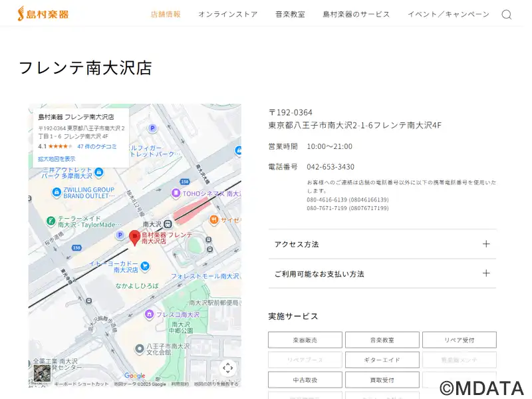Open map camera controls compass button
The height and width of the screenshot is (399, 532).
click(227, 368)
